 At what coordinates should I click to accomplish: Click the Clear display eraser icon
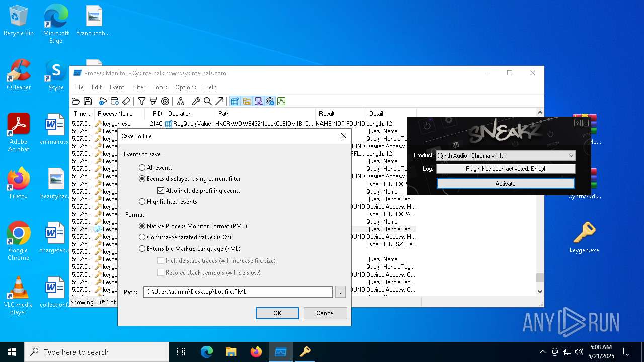[x=126, y=101]
